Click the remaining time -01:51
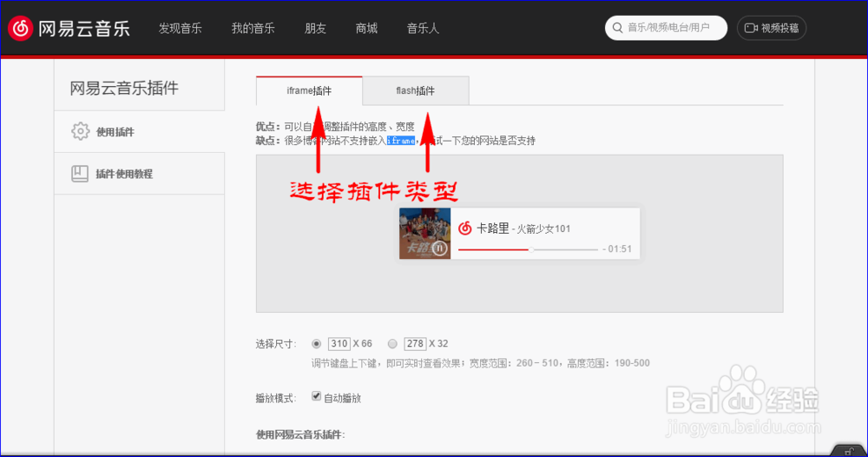This screenshot has width=868, height=457. coord(617,248)
